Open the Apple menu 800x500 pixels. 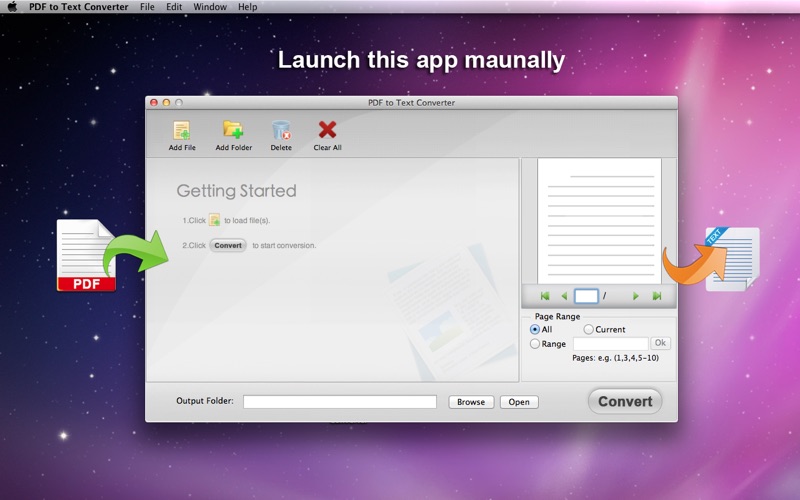tap(12, 7)
